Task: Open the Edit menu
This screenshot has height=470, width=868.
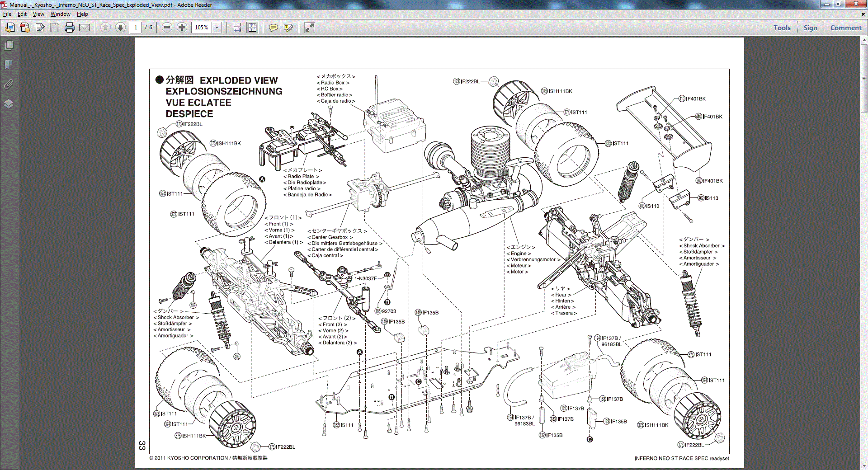Action: 22,14
